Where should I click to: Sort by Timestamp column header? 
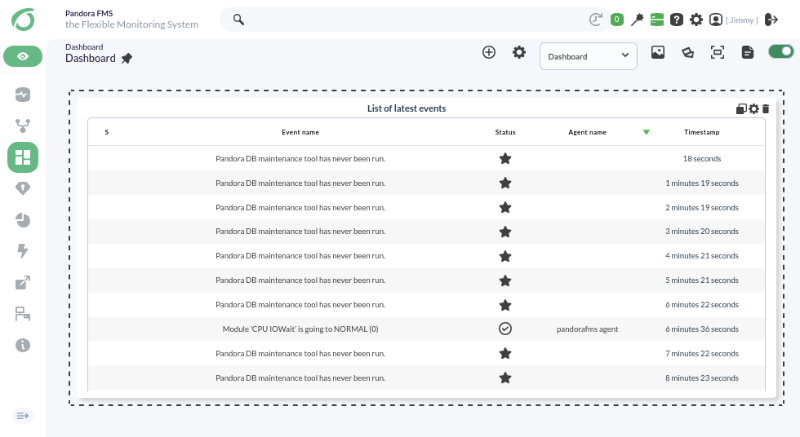coord(702,132)
